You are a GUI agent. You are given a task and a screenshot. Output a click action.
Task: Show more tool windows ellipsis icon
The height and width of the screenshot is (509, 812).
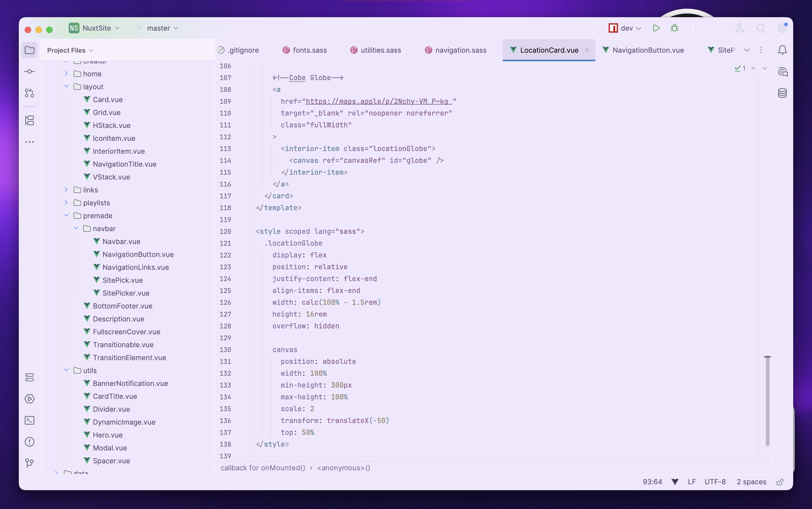pyautogui.click(x=30, y=142)
